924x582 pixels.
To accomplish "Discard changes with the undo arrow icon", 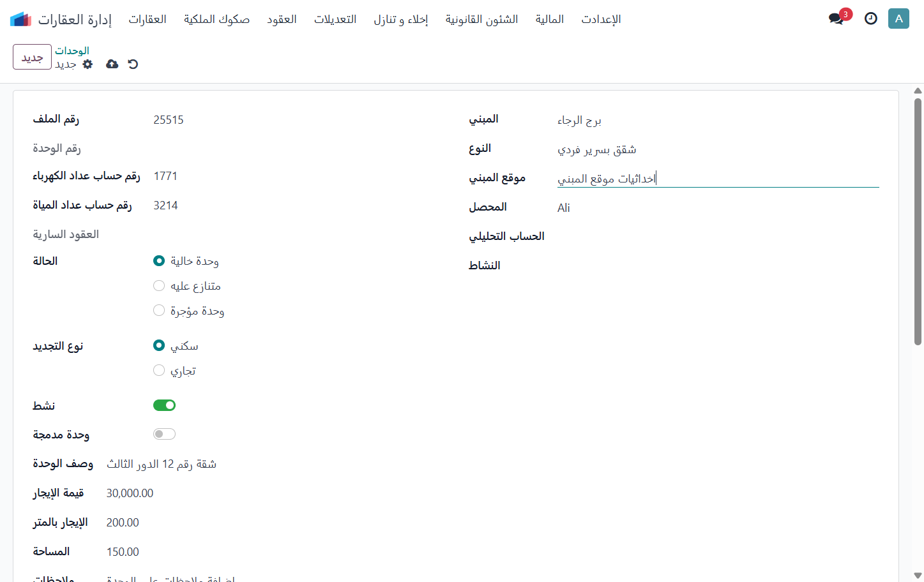I will (x=133, y=64).
